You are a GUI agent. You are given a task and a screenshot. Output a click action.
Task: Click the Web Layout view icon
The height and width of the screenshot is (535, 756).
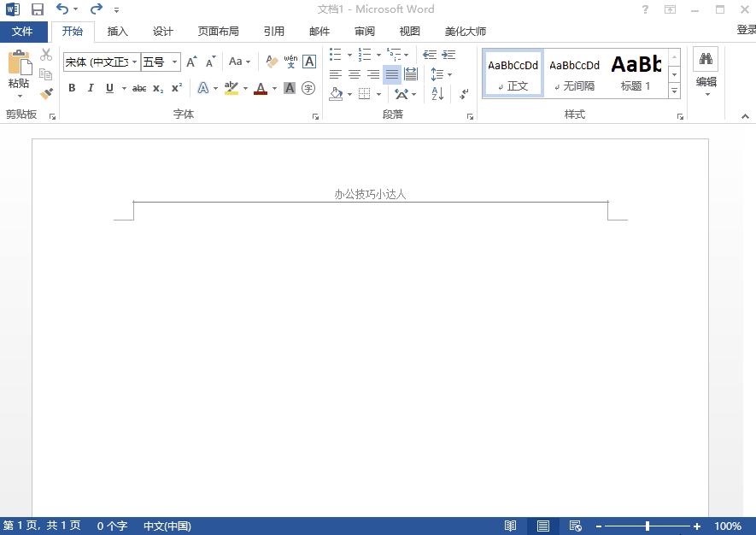tap(575, 526)
